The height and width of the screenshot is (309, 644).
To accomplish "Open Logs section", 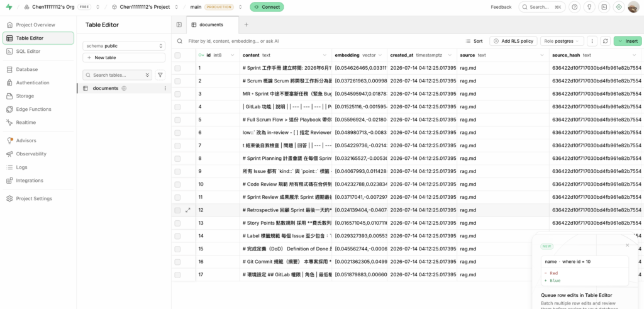I will click(38, 167).
